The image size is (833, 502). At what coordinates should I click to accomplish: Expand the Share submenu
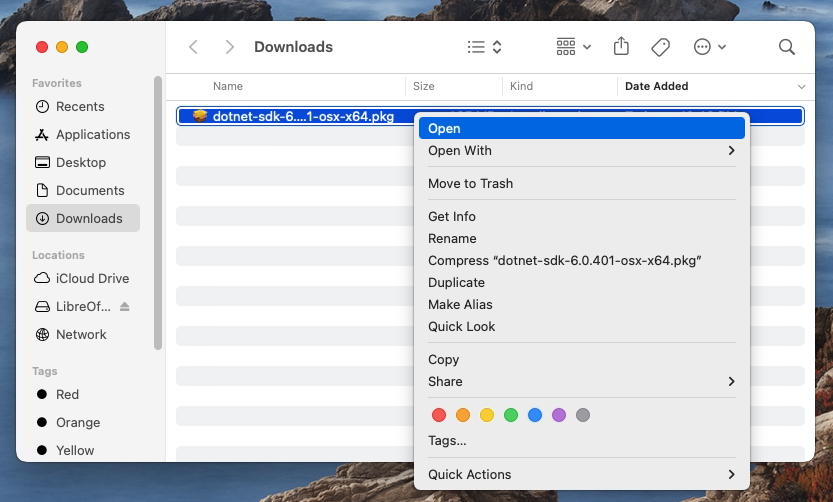pos(582,382)
